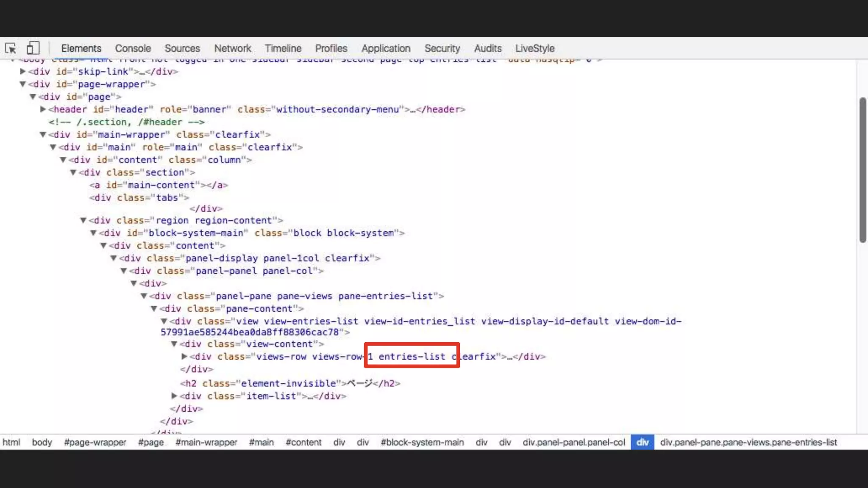This screenshot has width=868, height=488.
Task: Select #block-system-main in the breadcrumb bar
Action: click(422, 442)
